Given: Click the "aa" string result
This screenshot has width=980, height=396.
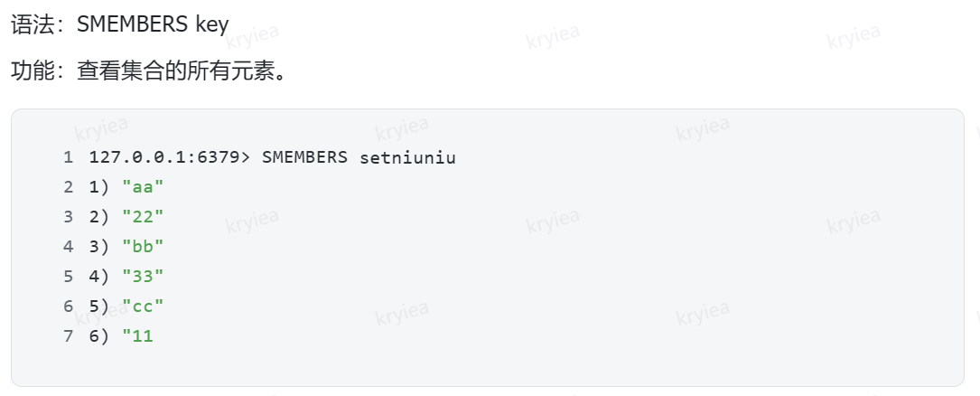Looking at the screenshot, I should 143,187.
